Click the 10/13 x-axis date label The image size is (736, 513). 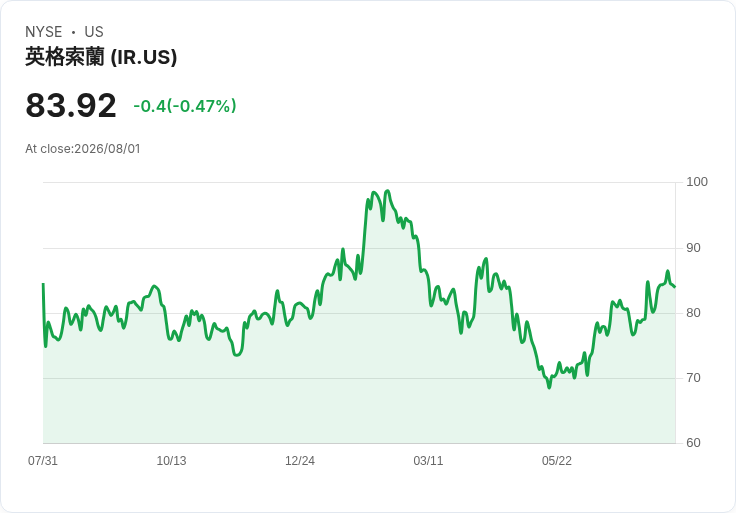(171, 461)
